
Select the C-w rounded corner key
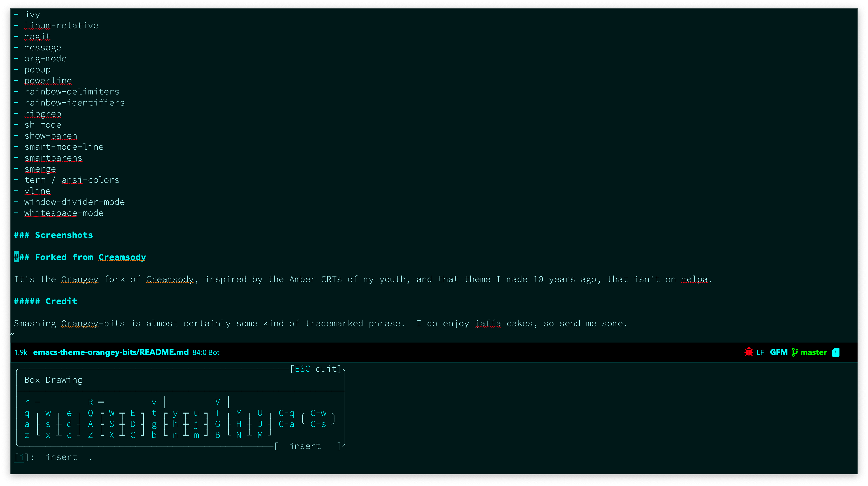(x=318, y=413)
